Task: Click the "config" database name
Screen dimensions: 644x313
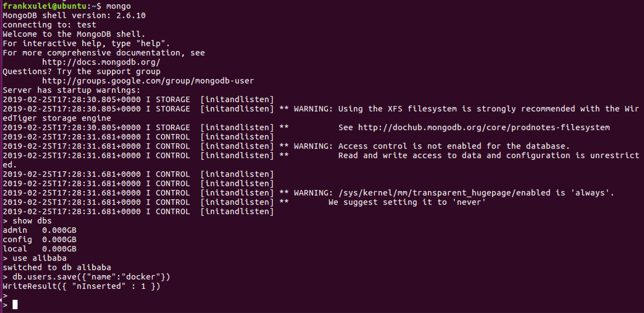Action: [17, 240]
